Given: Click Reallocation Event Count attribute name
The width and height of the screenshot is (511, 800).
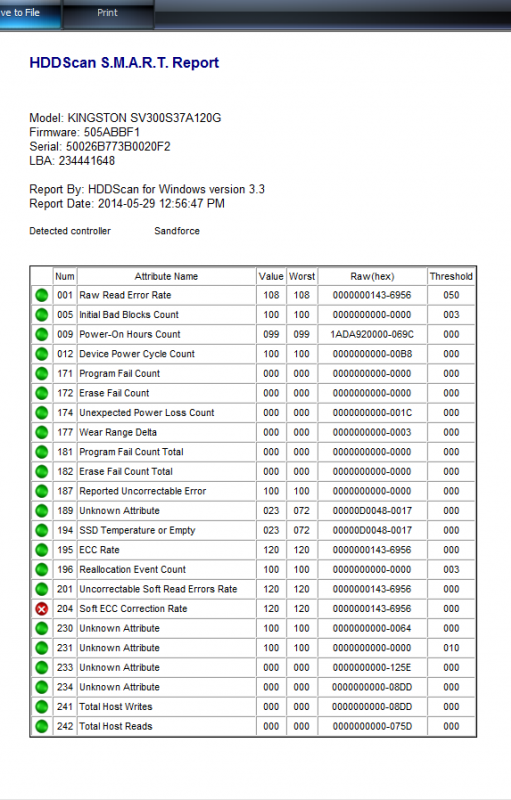Looking at the screenshot, I should [133, 569].
